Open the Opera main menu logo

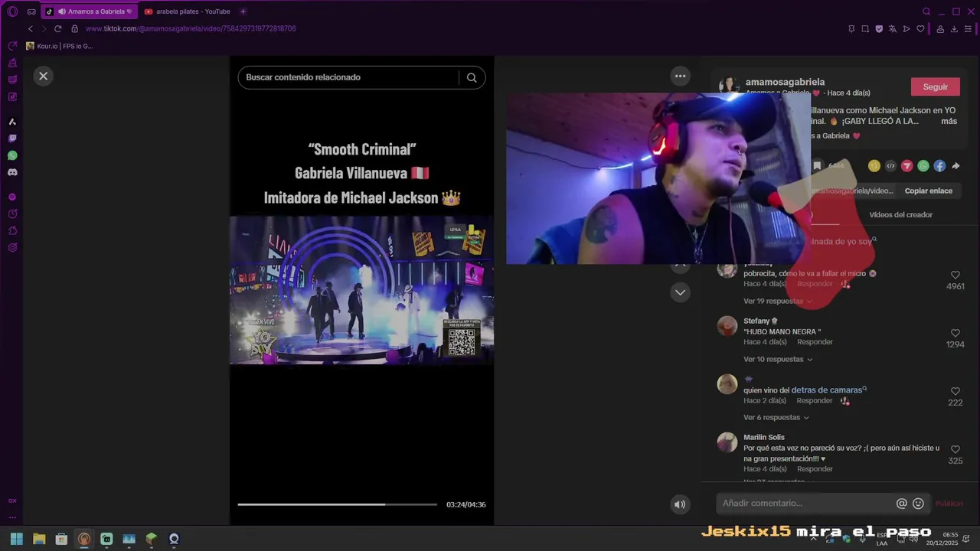pyautogui.click(x=12, y=11)
